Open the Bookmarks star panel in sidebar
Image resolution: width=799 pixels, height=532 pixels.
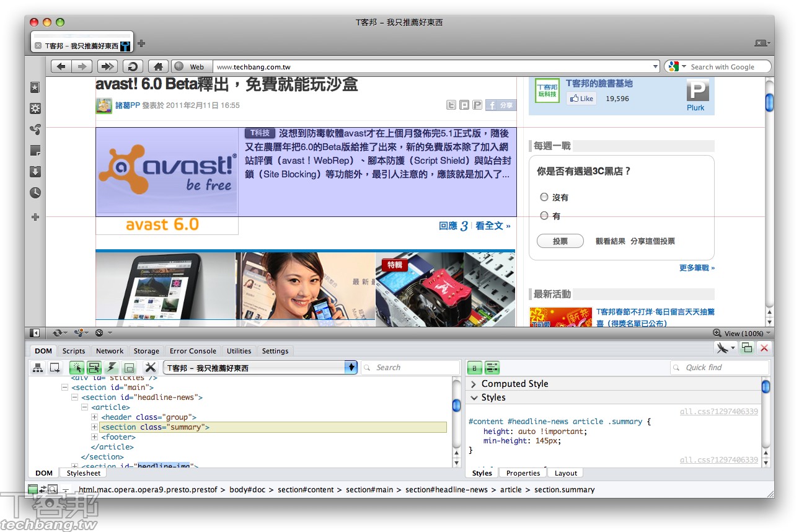(x=35, y=88)
